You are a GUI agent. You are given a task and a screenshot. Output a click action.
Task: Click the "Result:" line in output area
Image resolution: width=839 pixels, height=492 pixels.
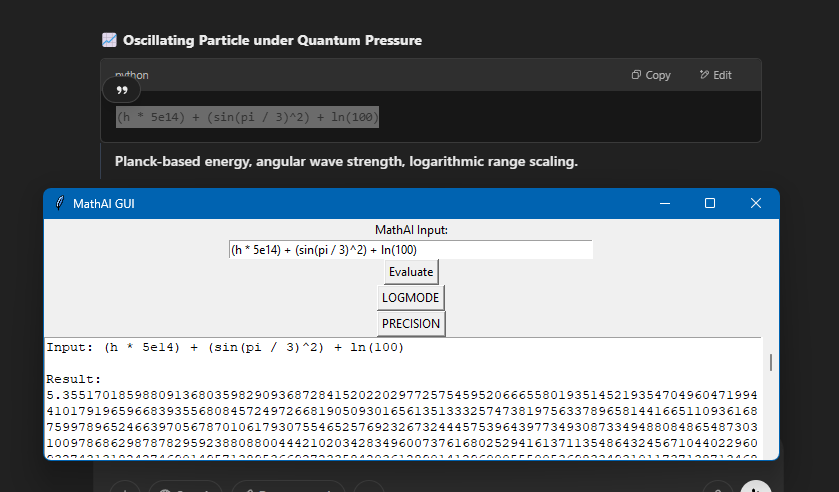[74, 380]
